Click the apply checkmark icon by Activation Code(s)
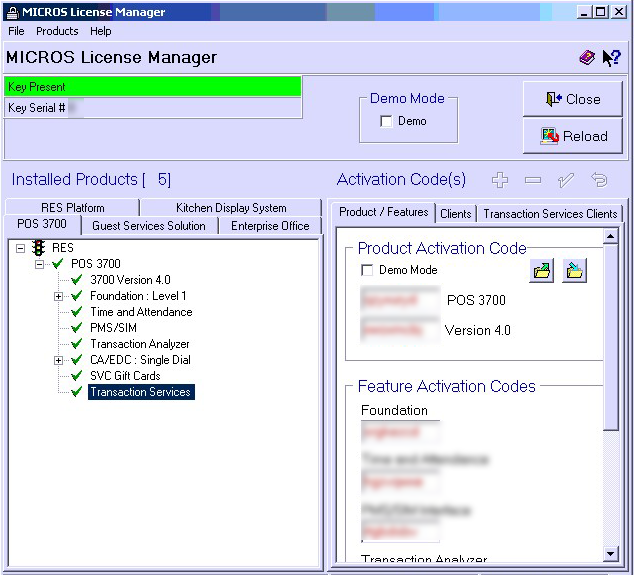This screenshot has width=634, height=575. (566, 180)
